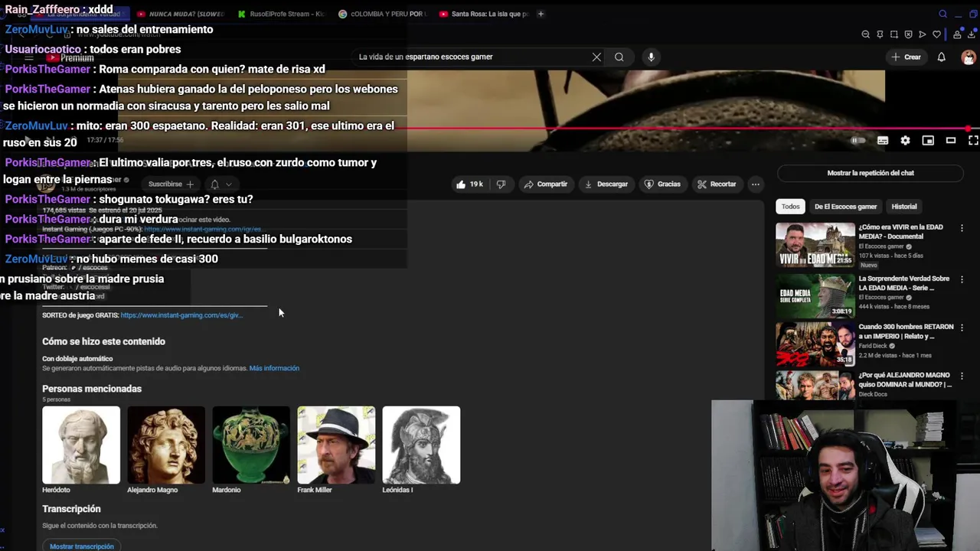Screen dimensions: 980x551
Task: Switch to miniplayer mode
Action: (x=928, y=141)
